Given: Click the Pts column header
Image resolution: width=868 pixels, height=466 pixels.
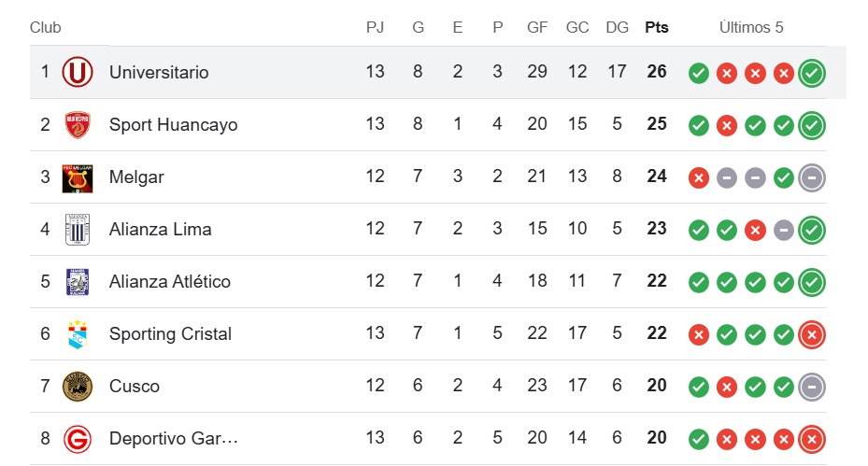Looking at the screenshot, I should [x=657, y=28].
